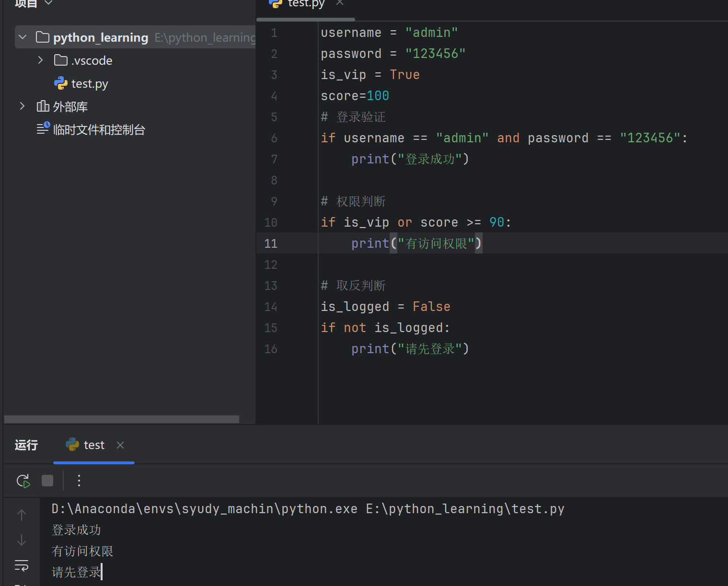This screenshot has height=586, width=728.
Task: Select test.py in project tree
Action: click(89, 84)
